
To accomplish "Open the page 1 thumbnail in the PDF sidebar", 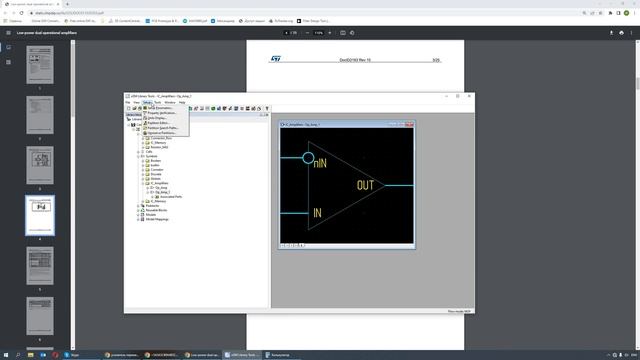I will (x=40, y=65).
